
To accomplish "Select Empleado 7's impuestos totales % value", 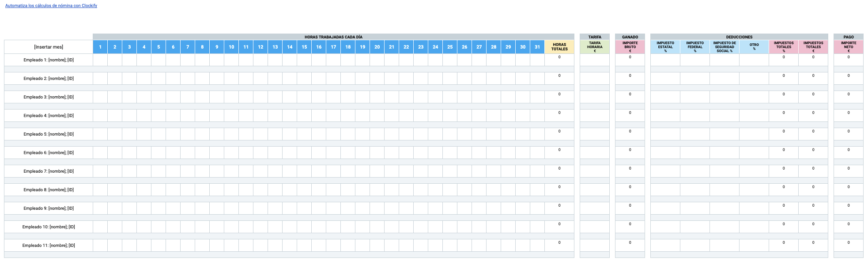I will click(784, 171).
